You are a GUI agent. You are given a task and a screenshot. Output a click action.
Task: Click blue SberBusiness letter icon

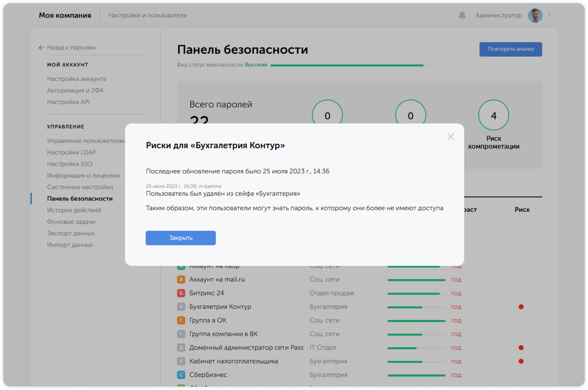point(181,375)
